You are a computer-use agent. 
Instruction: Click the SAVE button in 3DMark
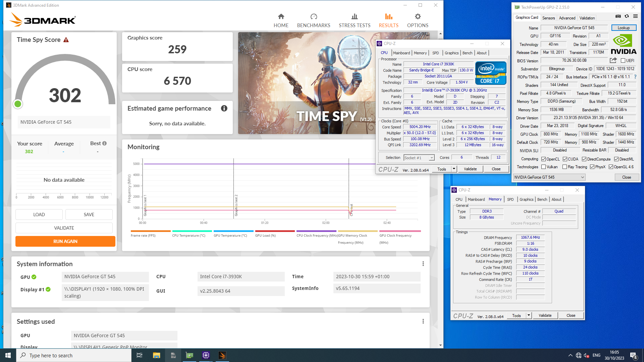[x=89, y=215]
